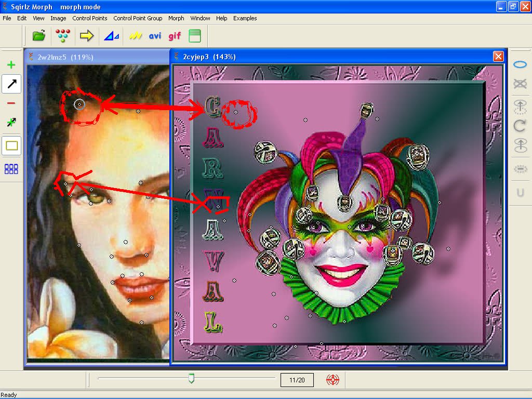Click the 11/20 frame counter field

(x=297, y=380)
